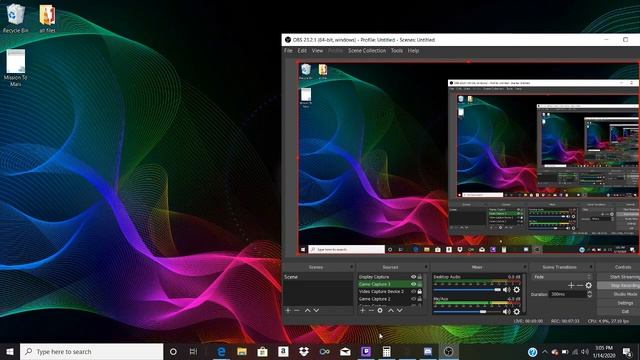Remove scene transition with minus icon
The image size is (640, 360).
tap(580, 285)
